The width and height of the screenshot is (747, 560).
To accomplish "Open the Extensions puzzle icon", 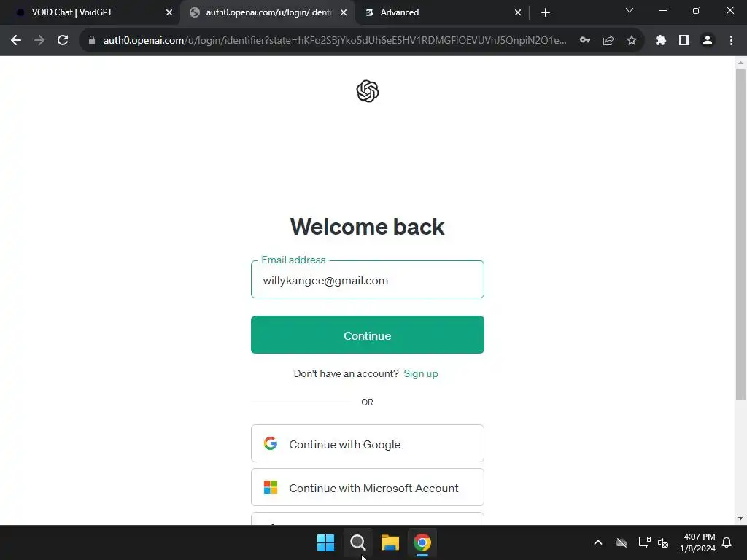I will coord(661,41).
